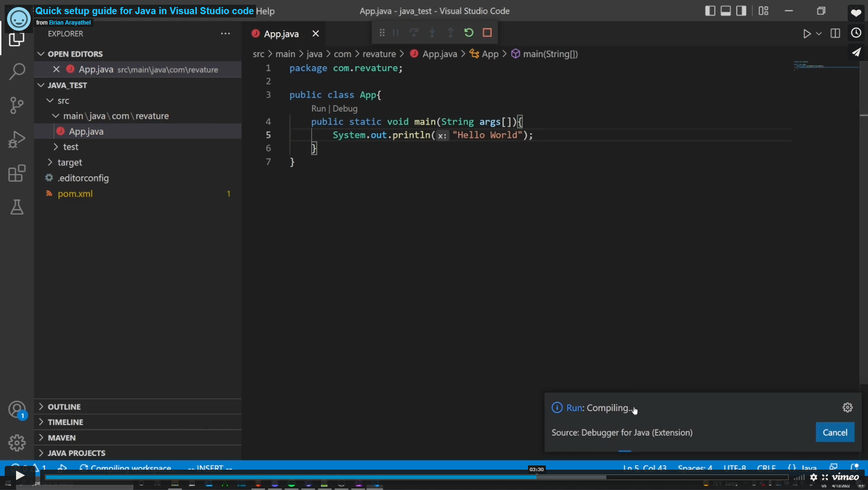
Task: Open Vimeo player settings gear
Action: pos(814,477)
